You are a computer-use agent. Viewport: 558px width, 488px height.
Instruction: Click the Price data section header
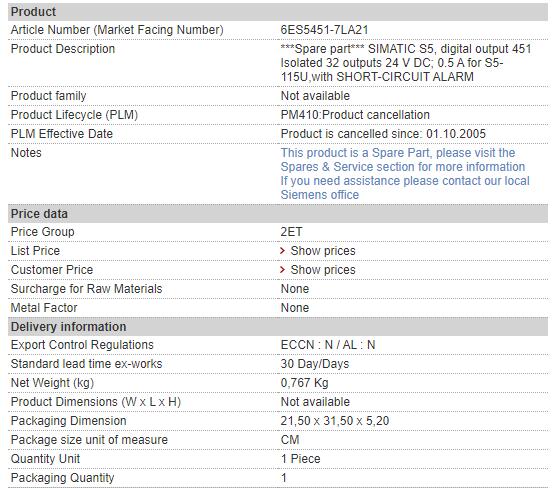278,214
